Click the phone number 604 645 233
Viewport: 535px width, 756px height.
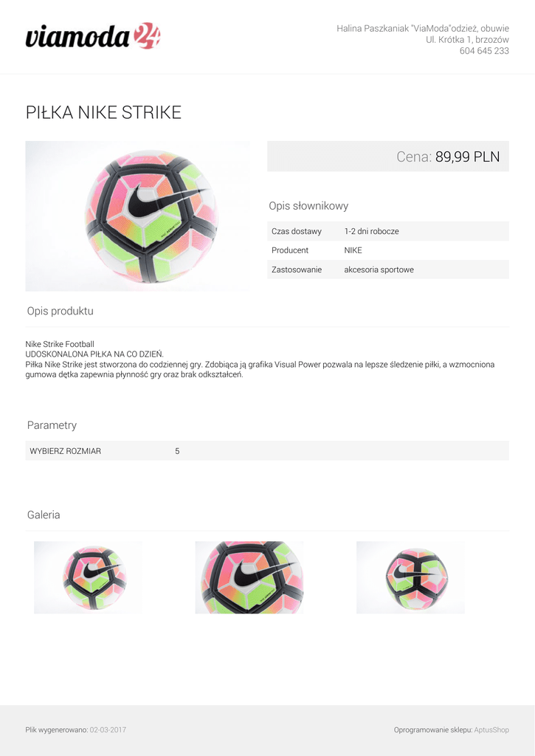[484, 51]
